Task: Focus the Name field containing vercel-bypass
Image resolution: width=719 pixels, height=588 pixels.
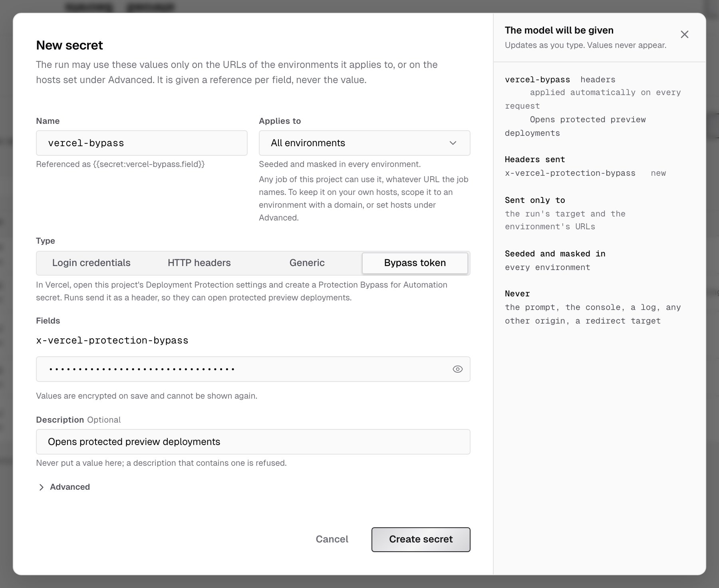Action: pyautogui.click(x=141, y=143)
